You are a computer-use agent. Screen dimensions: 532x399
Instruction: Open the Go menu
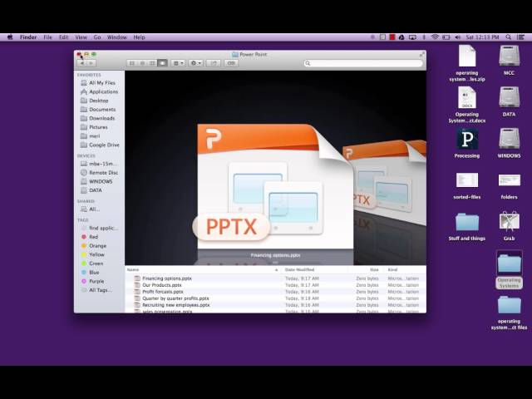[97, 37]
